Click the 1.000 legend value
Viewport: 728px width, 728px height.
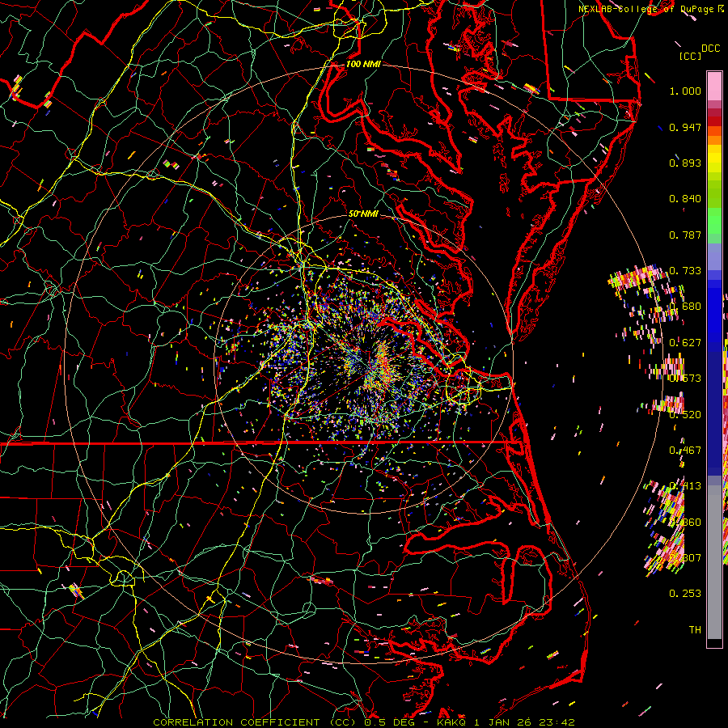tap(685, 91)
